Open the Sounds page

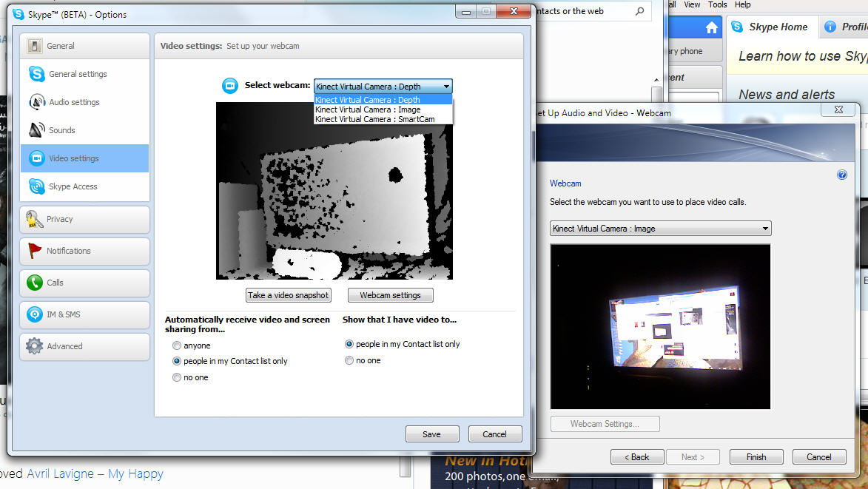pyautogui.click(x=84, y=130)
